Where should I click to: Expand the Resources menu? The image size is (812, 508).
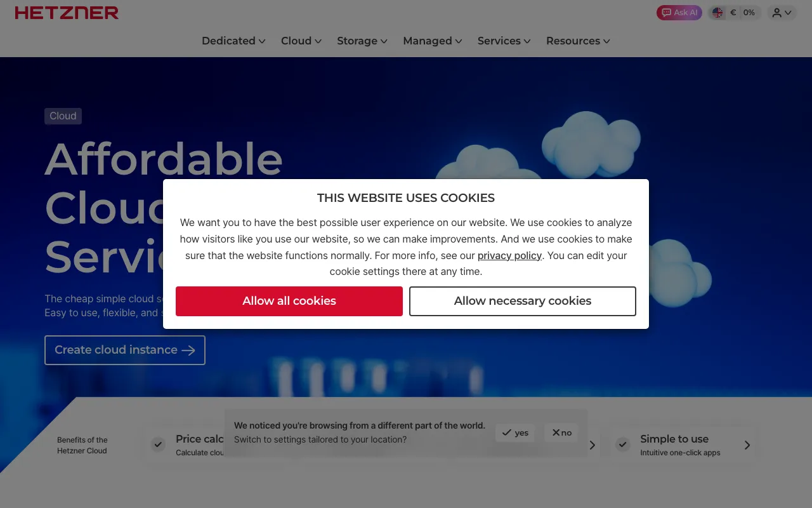578,41
